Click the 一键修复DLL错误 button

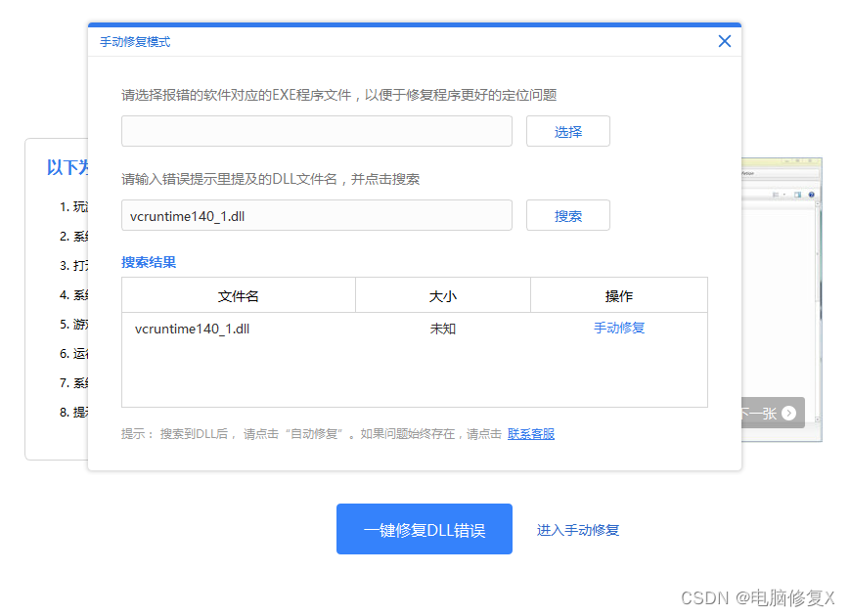pos(424,529)
